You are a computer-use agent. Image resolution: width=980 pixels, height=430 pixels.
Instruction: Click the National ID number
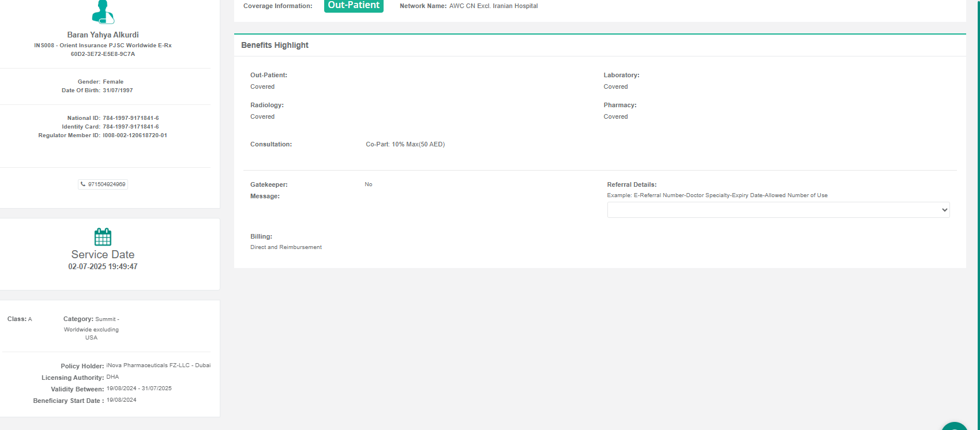point(131,118)
